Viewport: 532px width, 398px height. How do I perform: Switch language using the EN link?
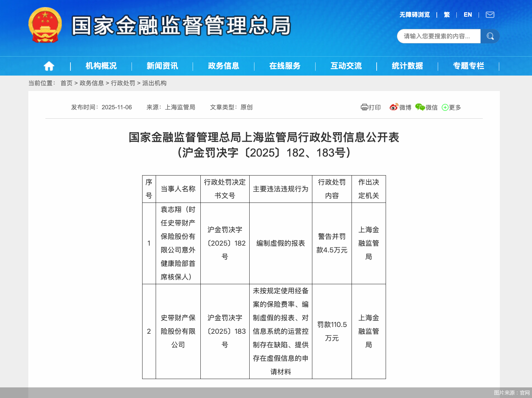(x=468, y=15)
